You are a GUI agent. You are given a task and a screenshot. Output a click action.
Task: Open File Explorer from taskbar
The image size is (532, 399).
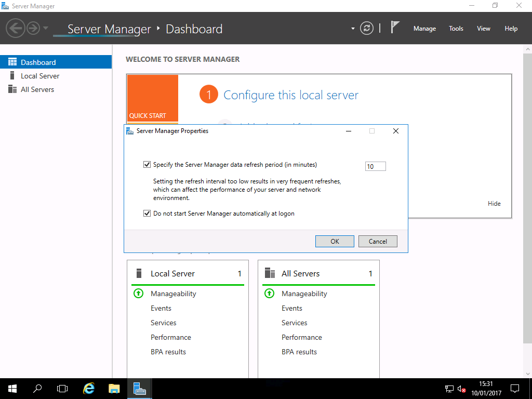pyautogui.click(x=114, y=389)
